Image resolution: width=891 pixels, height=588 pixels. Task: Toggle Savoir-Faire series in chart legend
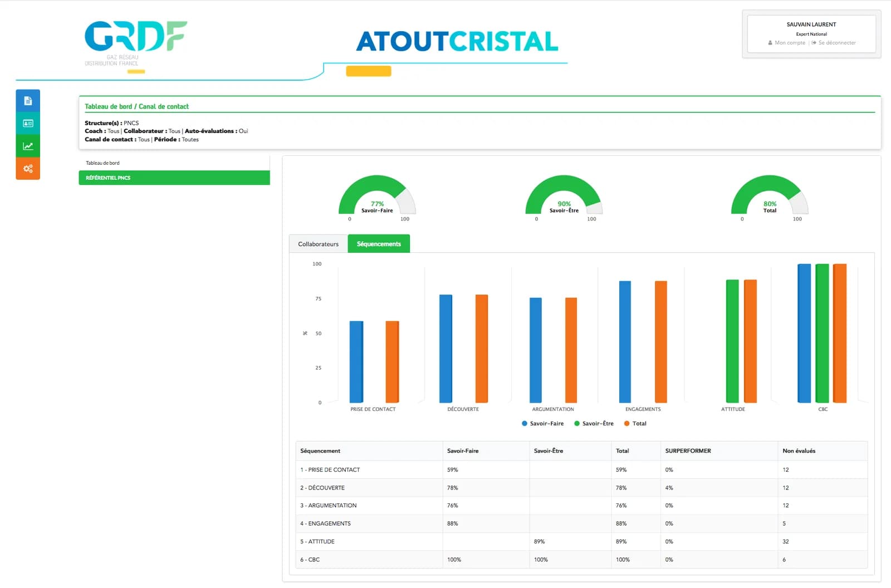(542, 424)
